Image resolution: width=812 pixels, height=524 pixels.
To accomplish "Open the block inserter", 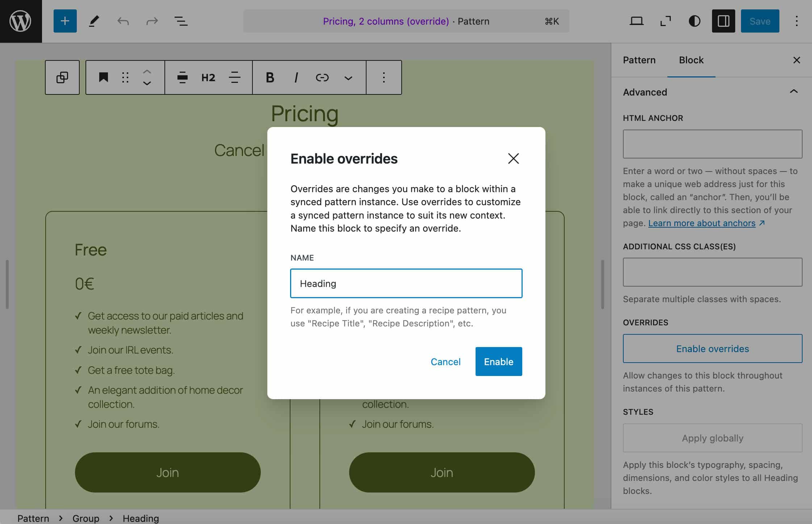I will pyautogui.click(x=64, y=21).
